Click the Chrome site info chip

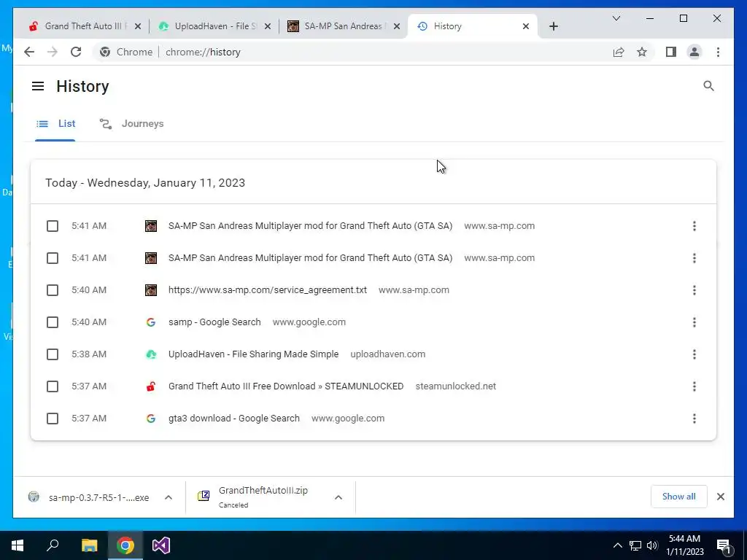click(126, 52)
